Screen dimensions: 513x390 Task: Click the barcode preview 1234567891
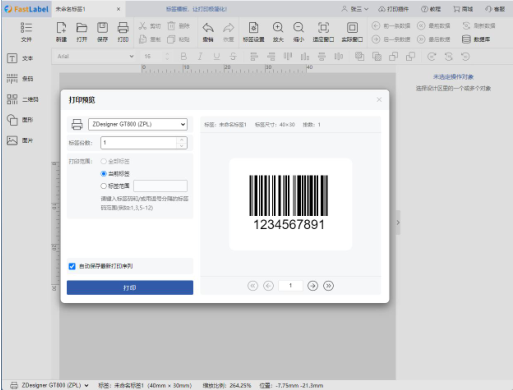click(289, 203)
